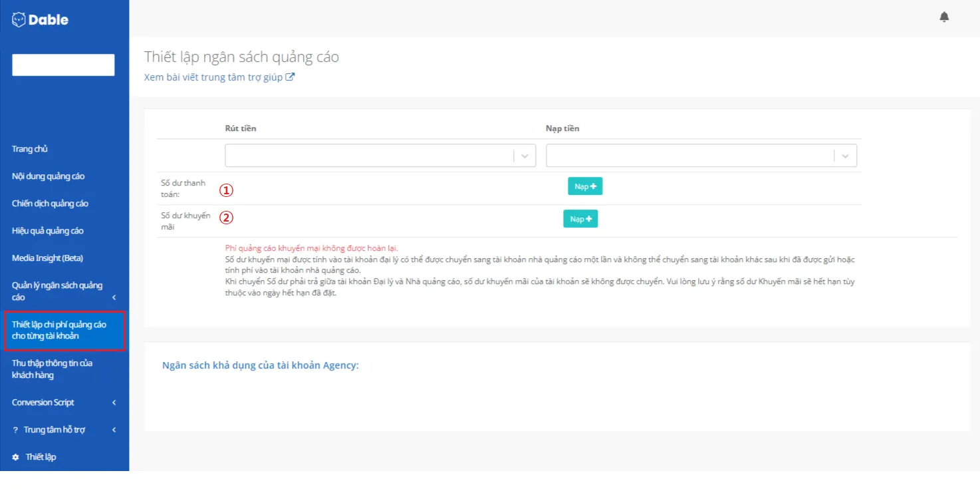Click the Trung tâm hỗ trợ question mark icon

coord(15,430)
